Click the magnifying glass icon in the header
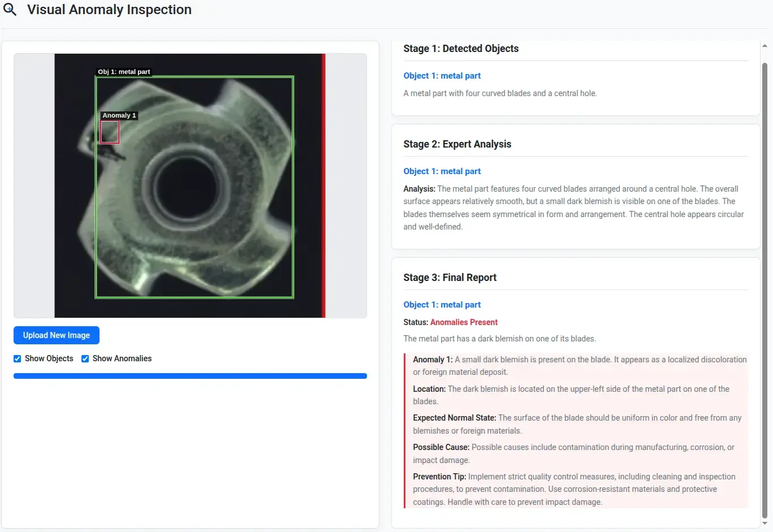773x532 pixels. (x=10, y=10)
